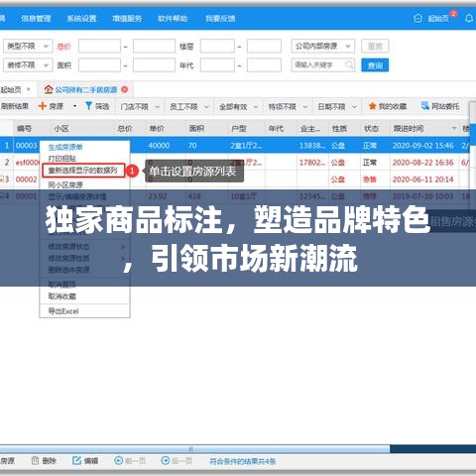The width and height of the screenshot is (476, 476).
Task: Open the 门店不限 dropdown
Action: (140, 107)
